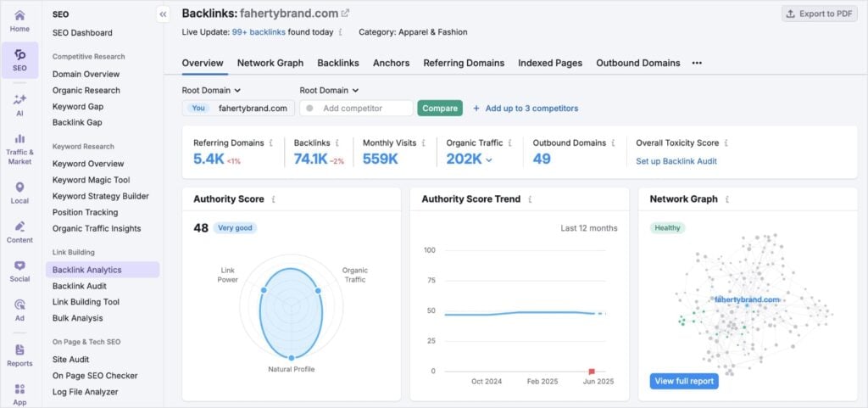Click Add up to 3 competitors link
This screenshot has height=408, width=868.
coord(526,109)
